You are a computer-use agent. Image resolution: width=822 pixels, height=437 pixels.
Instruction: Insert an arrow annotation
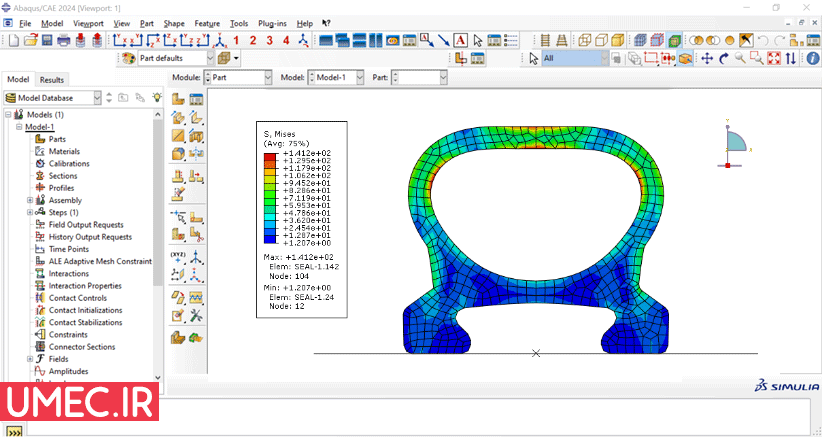click(444, 40)
